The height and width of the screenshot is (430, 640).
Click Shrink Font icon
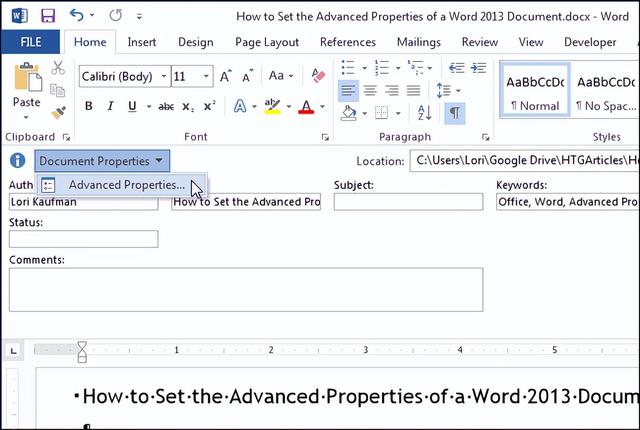pos(247,76)
